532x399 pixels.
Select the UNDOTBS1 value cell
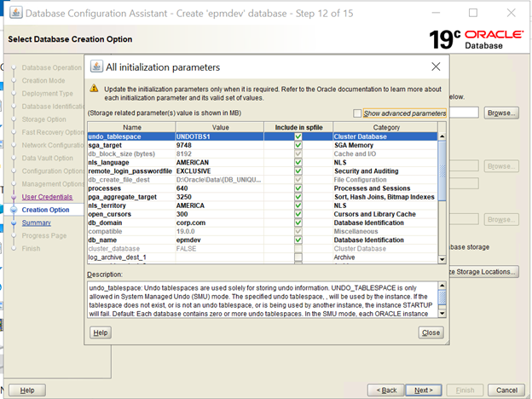[220, 136]
